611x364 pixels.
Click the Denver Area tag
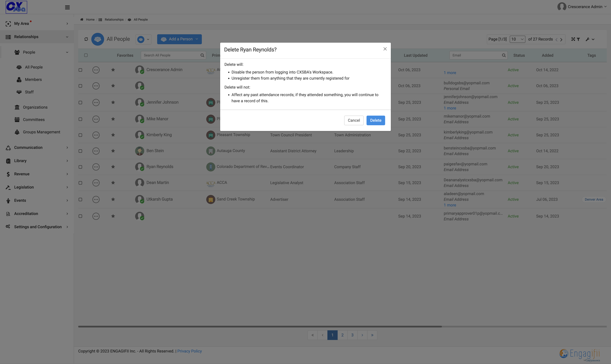[x=594, y=200]
